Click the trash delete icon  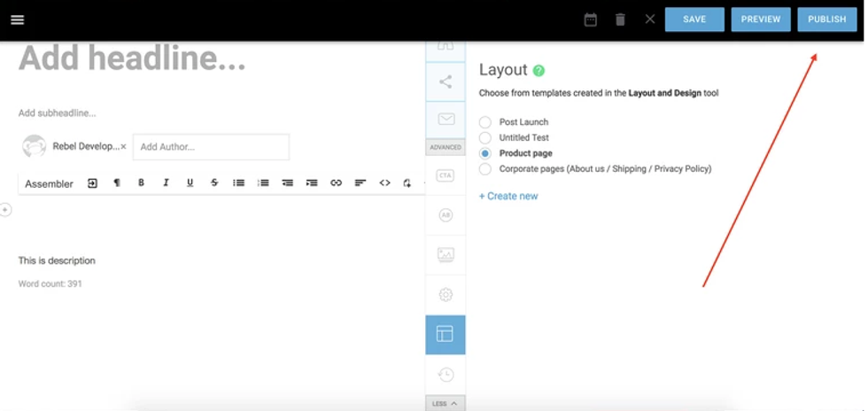pyautogui.click(x=620, y=19)
